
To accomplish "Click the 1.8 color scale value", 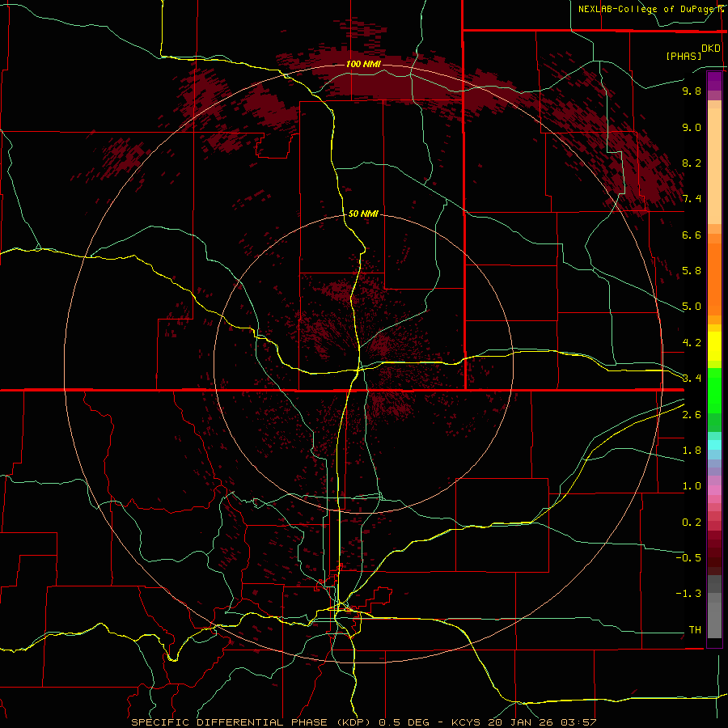I will pos(692,451).
